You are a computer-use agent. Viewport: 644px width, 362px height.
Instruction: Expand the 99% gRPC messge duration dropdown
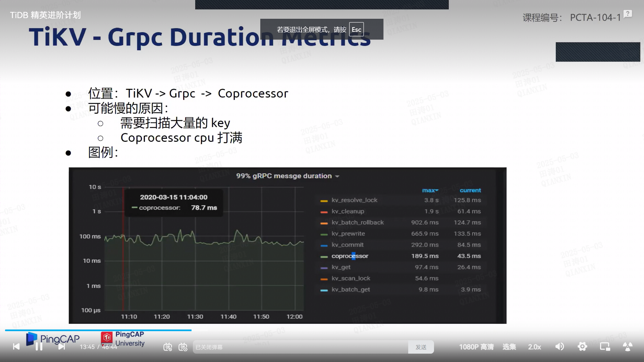pyautogui.click(x=287, y=176)
